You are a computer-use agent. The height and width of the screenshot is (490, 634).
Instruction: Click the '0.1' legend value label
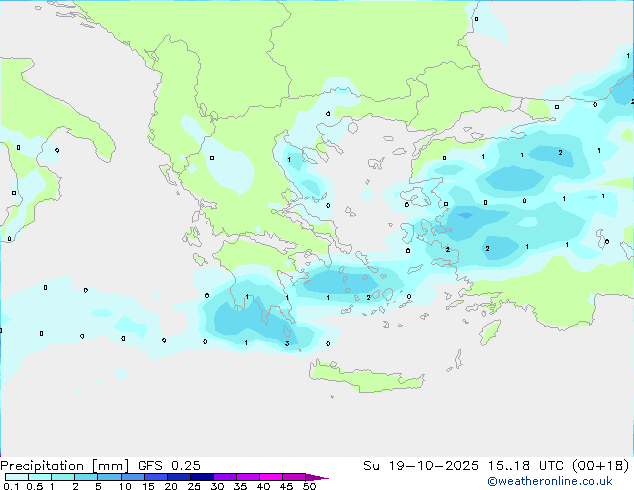coord(11,486)
